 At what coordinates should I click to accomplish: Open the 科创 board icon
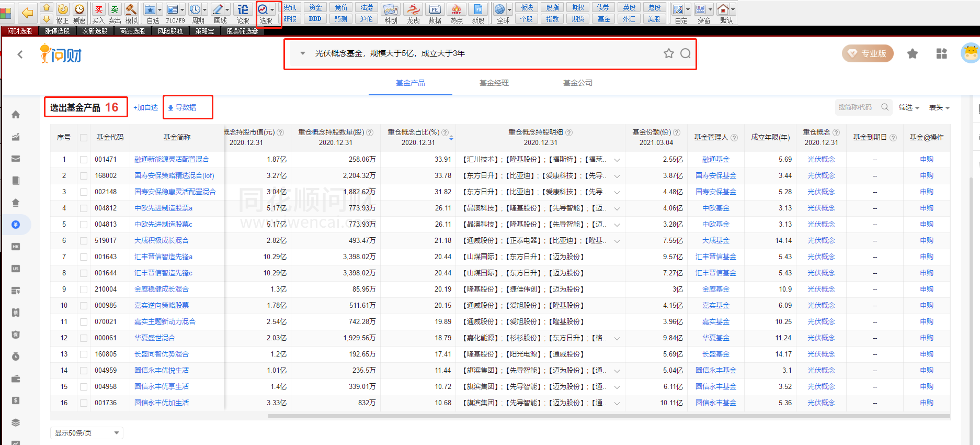tap(391, 13)
